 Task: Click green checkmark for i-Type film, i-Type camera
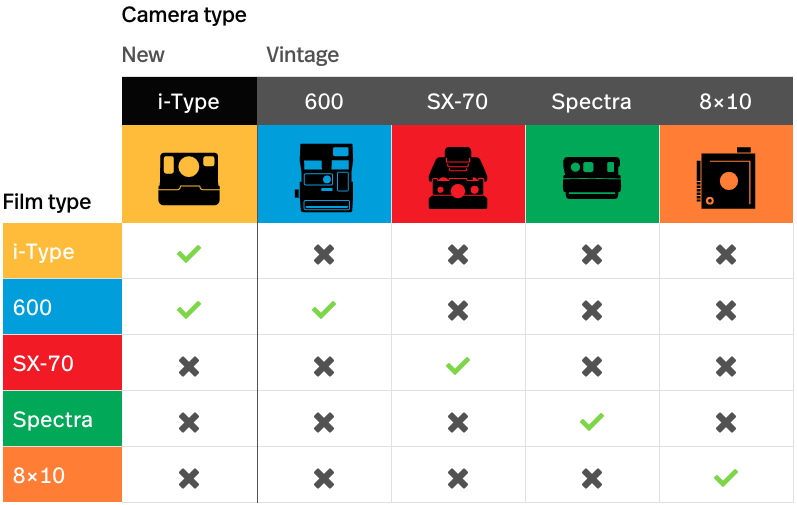coord(189,254)
